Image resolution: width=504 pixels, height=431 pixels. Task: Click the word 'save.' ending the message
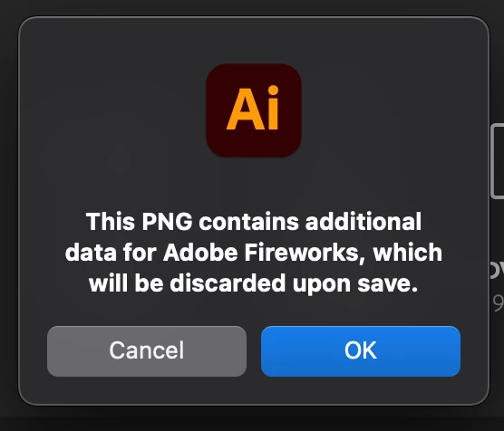388,283
